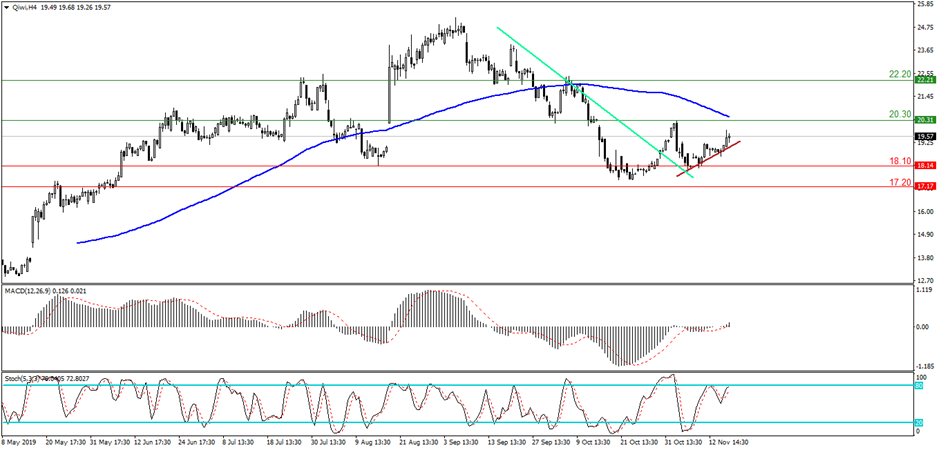
Task: Select the green 22.21 price level tag
Action: click(x=923, y=80)
